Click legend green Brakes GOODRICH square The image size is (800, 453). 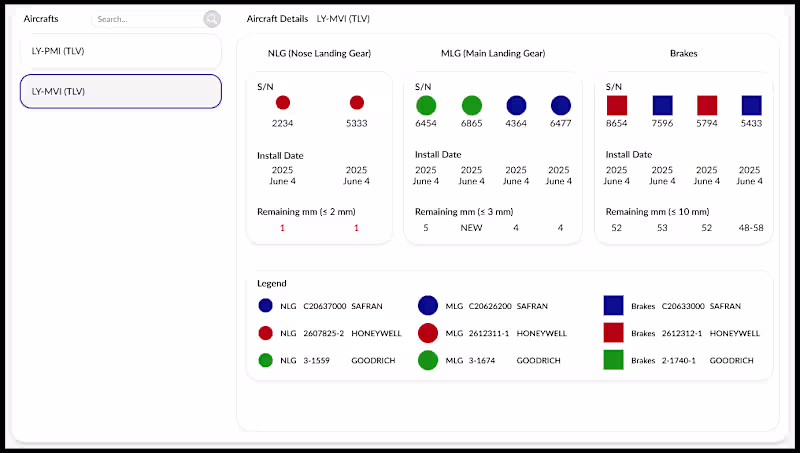[x=613, y=360]
